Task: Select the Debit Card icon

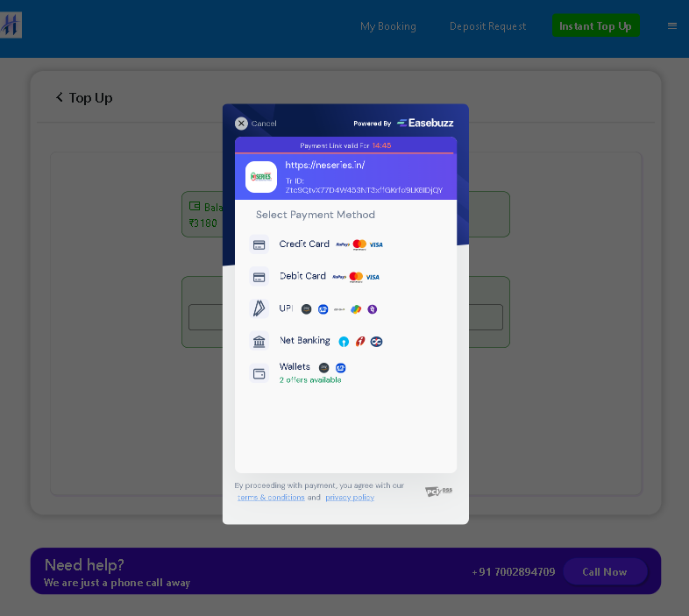Action: (x=259, y=277)
